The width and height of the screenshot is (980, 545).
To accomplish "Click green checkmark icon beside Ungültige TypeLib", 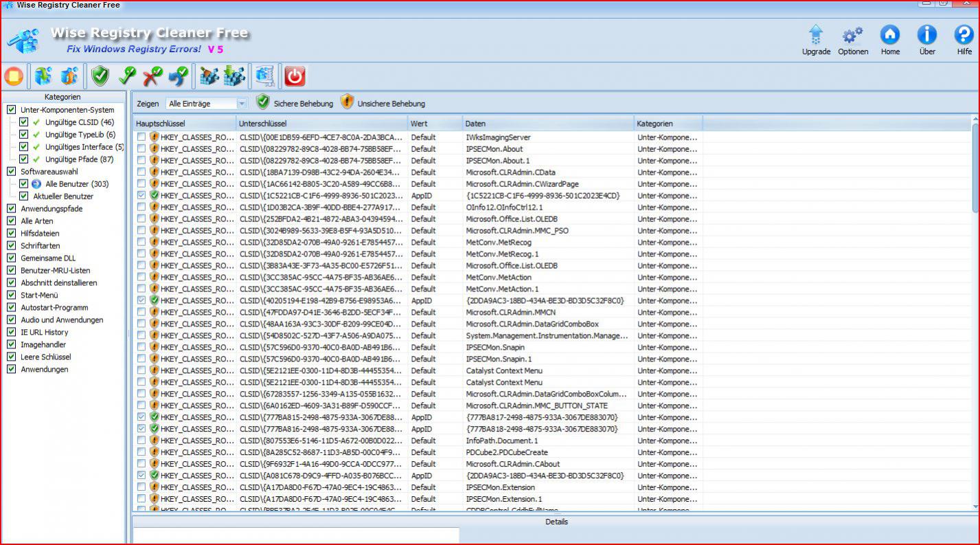I will pyautogui.click(x=36, y=134).
